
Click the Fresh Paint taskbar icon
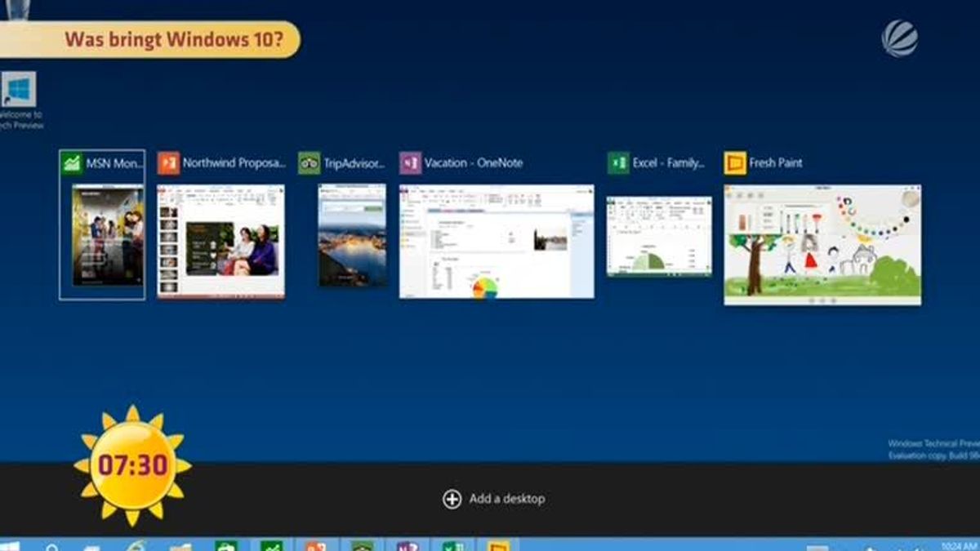click(497, 546)
